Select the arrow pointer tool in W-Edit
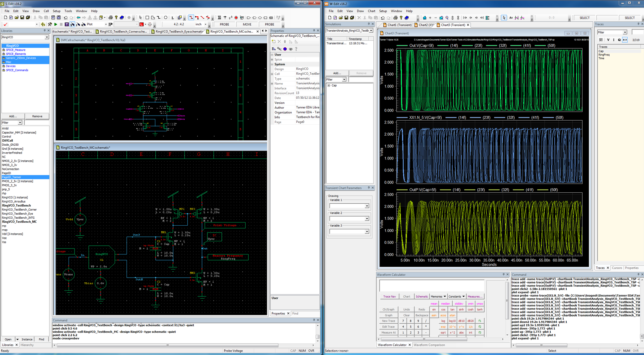The width and height of the screenshot is (644, 355). tap(504, 18)
